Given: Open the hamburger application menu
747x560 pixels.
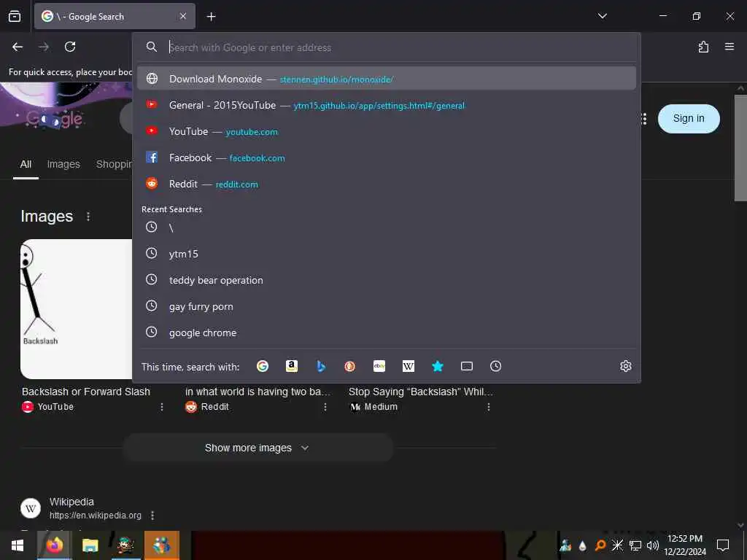Looking at the screenshot, I should click(x=729, y=47).
